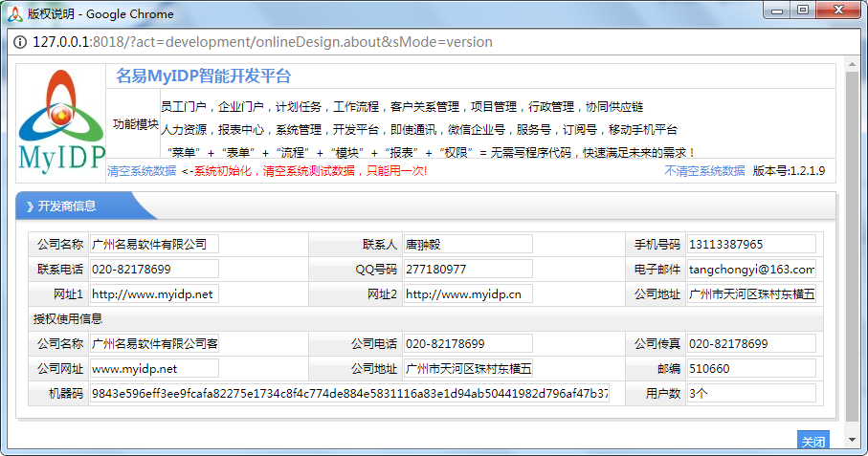Click the 手机号码 input field
868x456 pixels.
(750, 245)
